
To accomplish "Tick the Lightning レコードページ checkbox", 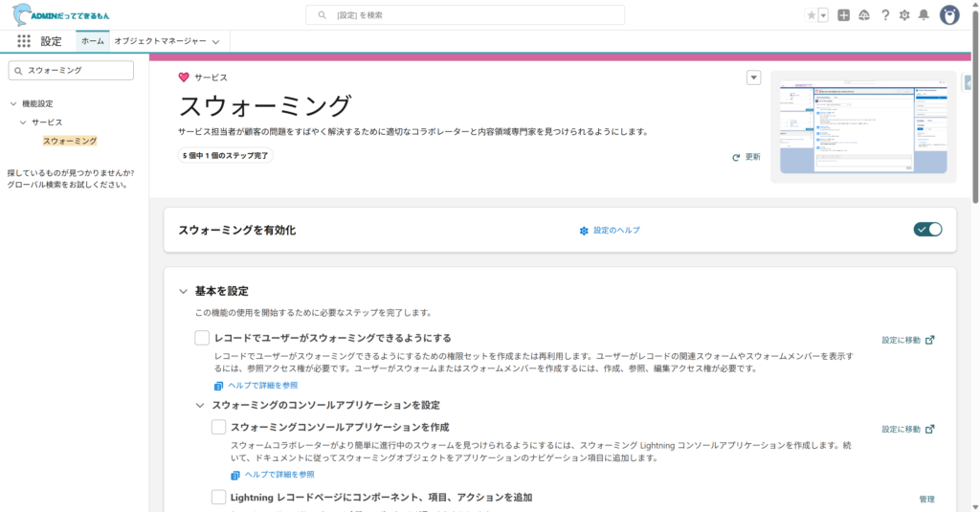I will pos(218,497).
